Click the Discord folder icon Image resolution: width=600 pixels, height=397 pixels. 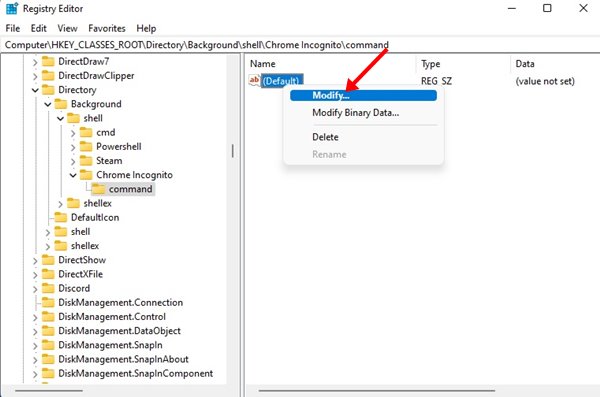coord(48,288)
